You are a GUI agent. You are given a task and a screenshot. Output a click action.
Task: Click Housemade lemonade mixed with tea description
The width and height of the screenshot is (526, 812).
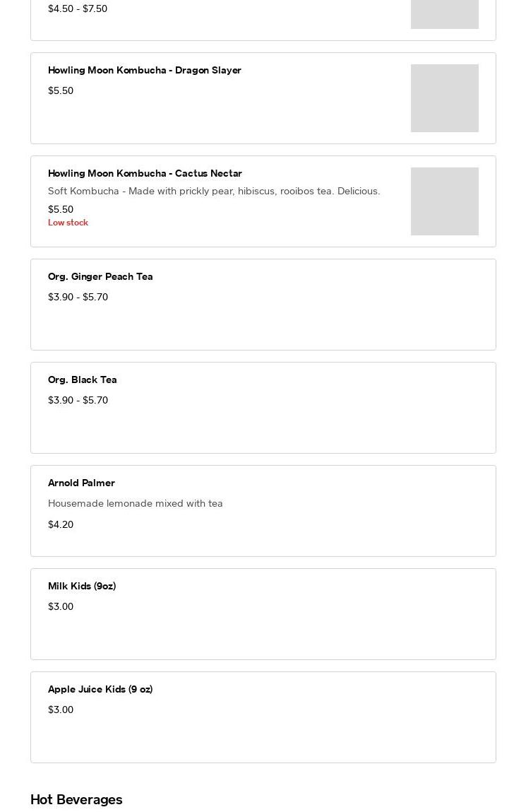point(135,504)
